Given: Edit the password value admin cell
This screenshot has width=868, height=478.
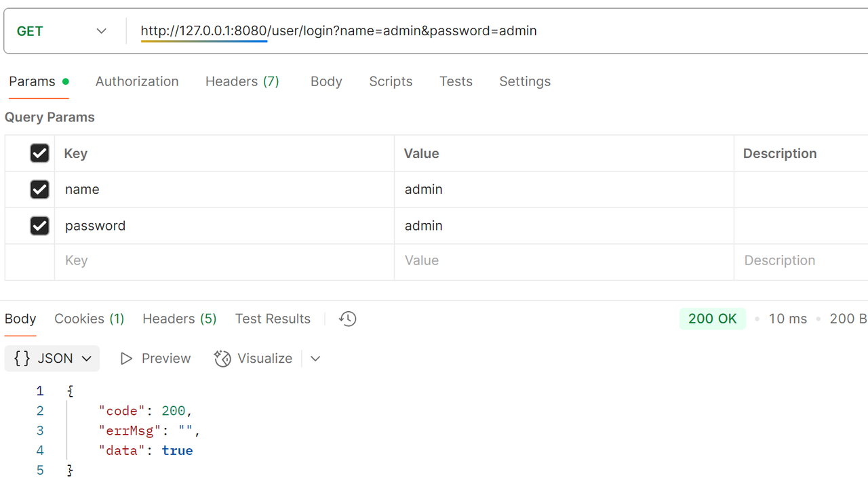Looking at the screenshot, I should [x=563, y=226].
